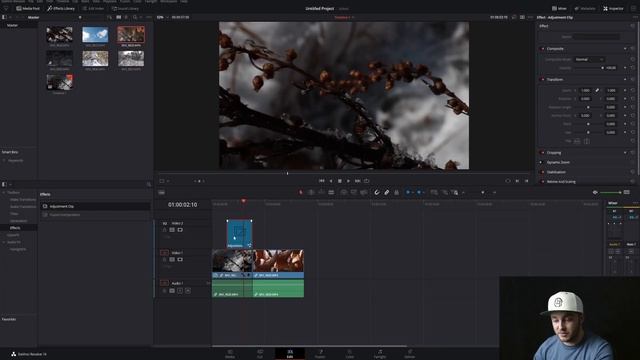Click the Replace Clip toolbar icon
The height and width of the screenshot is (360, 640).
pos(363,192)
